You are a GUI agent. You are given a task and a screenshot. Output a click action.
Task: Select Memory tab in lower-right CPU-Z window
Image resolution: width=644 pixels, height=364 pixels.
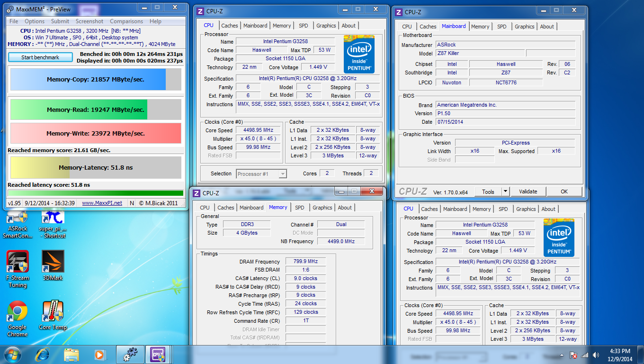click(482, 209)
